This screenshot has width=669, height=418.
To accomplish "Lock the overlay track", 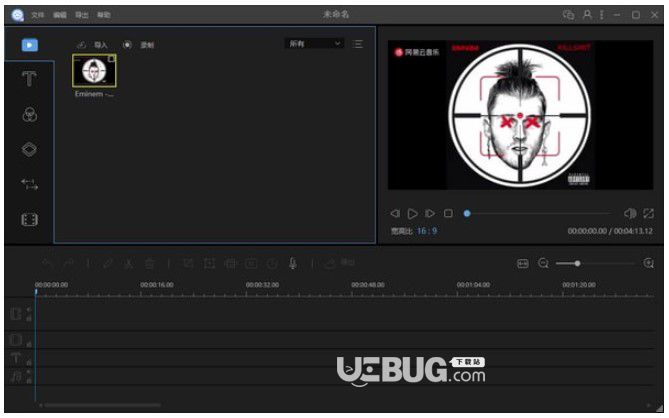I will click(x=29, y=343).
